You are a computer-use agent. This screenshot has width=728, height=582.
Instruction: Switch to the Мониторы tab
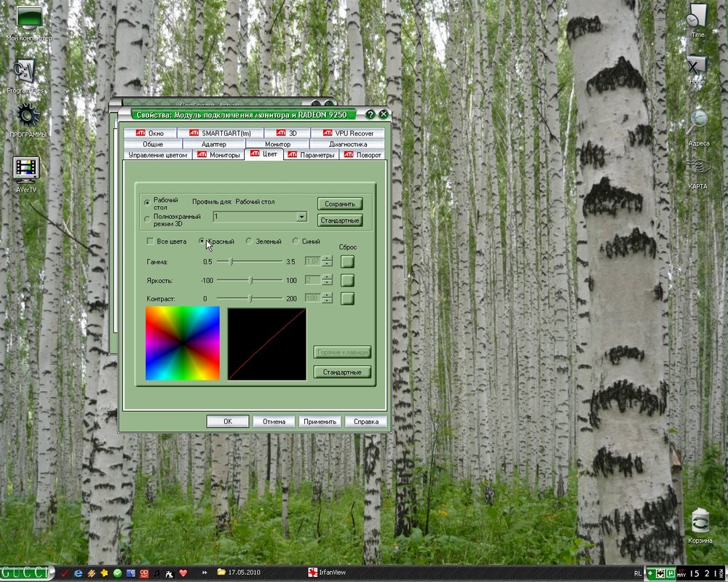click(x=218, y=155)
